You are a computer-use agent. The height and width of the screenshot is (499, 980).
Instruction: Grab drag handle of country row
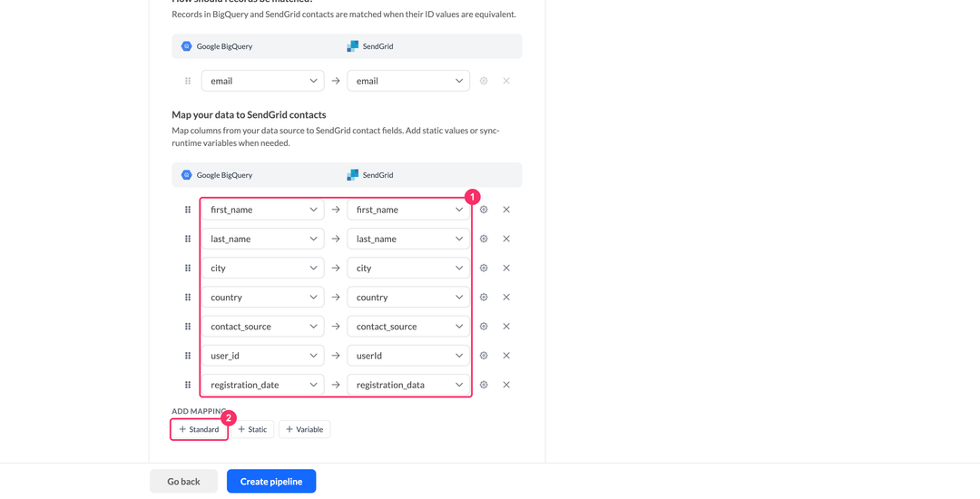click(188, 298)
